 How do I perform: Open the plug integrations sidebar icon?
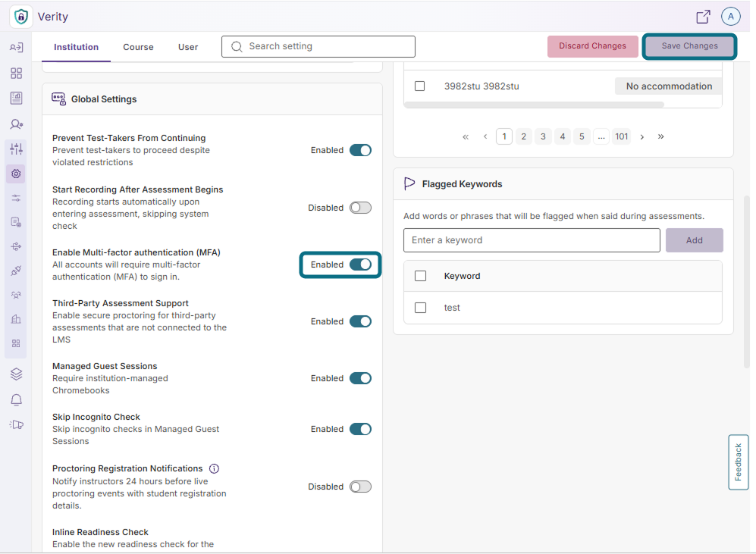[x=16, y=271]
